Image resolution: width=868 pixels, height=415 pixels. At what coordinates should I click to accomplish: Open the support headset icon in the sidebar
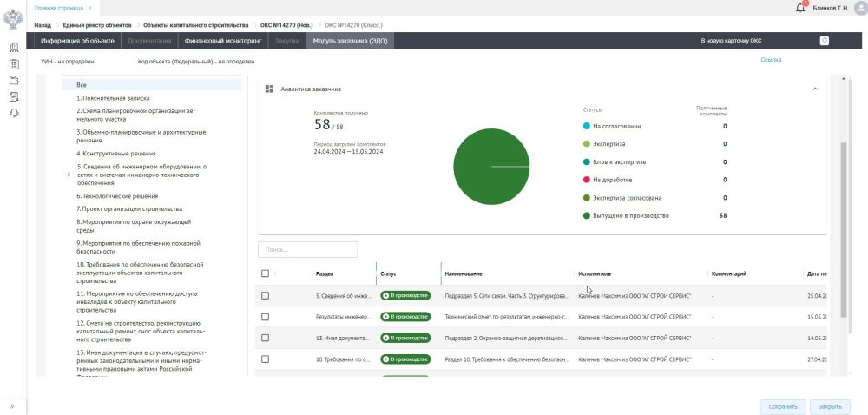pyautogui.click(x=15, y=113)
